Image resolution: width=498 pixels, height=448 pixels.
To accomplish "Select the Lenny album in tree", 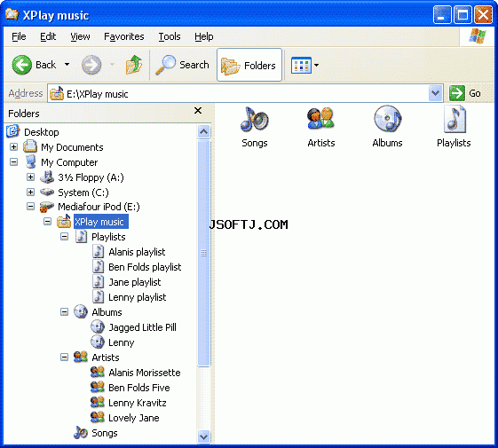I will (121, 342).
